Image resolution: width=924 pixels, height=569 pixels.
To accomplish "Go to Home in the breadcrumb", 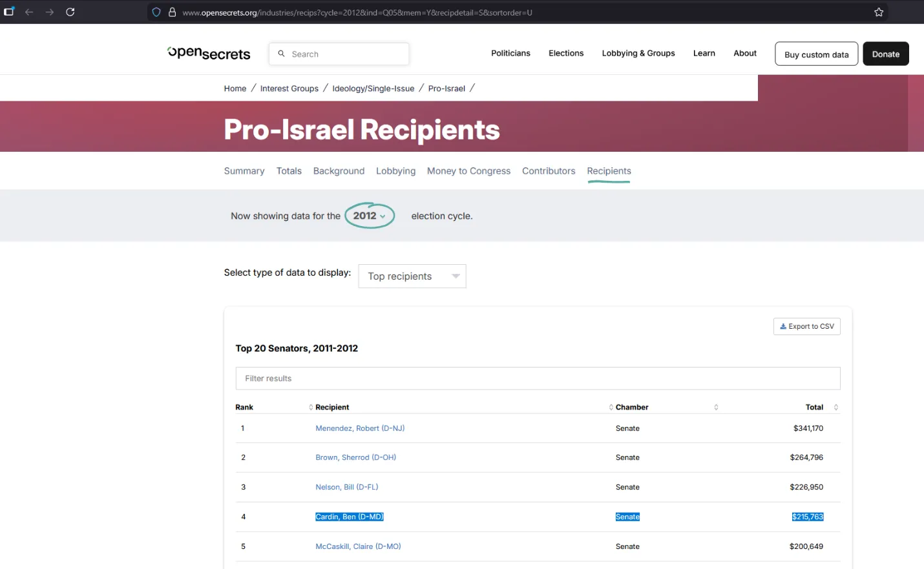I will coord(235,88).
